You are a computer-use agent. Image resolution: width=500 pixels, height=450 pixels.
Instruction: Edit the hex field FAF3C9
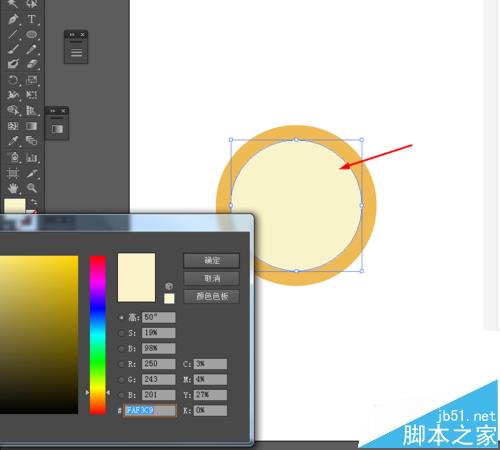tap(150, 410)
